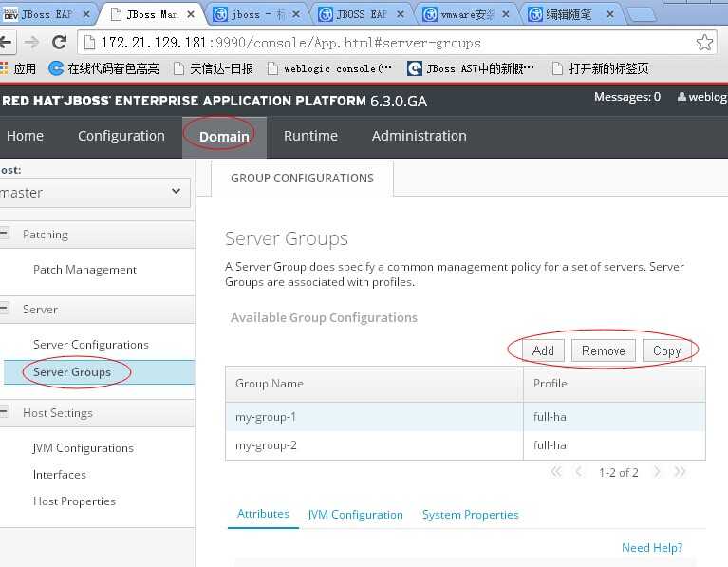The image size is (728, 567).
Task: Close the vmware tab
Action: coord(506,15)
